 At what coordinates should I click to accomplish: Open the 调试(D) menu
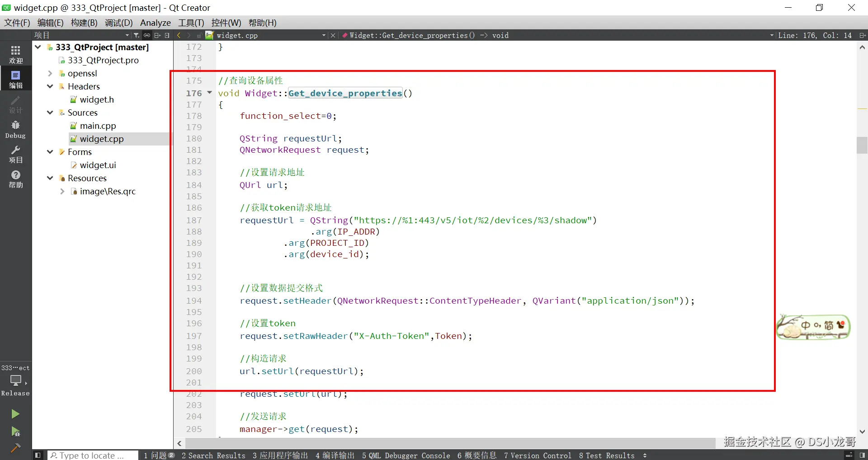[118, 23]
